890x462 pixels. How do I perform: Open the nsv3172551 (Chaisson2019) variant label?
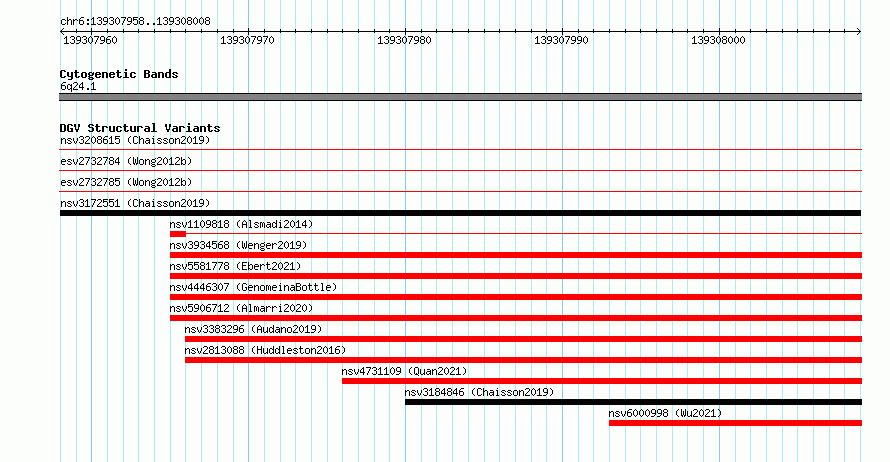[135, 203]
